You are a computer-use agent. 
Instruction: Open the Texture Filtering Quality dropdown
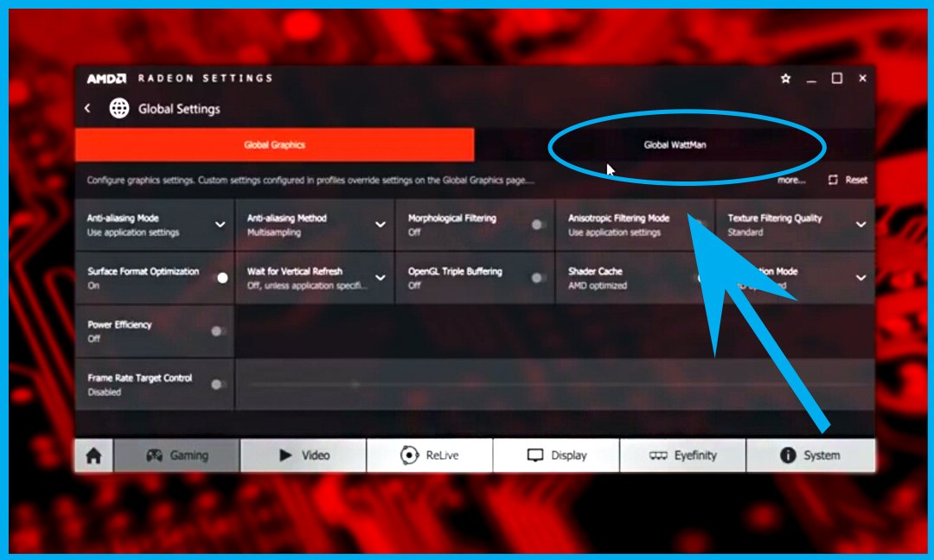coord(860,225)
